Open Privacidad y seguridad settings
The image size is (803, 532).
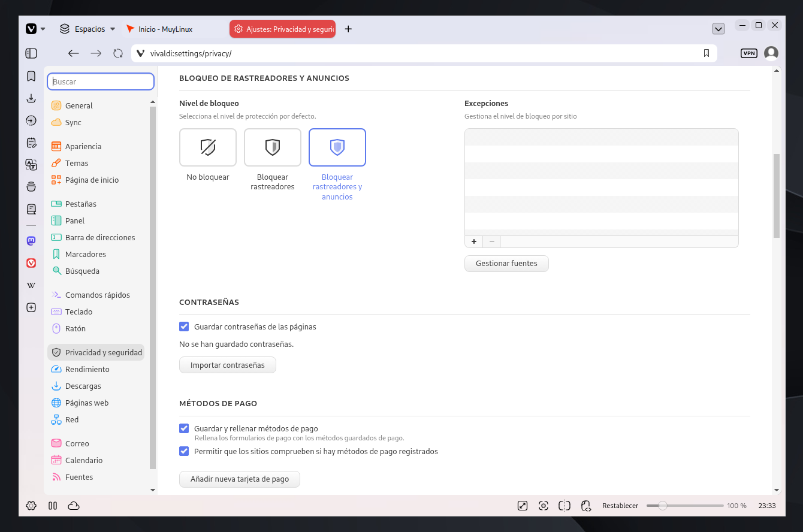tap(96, 352)
